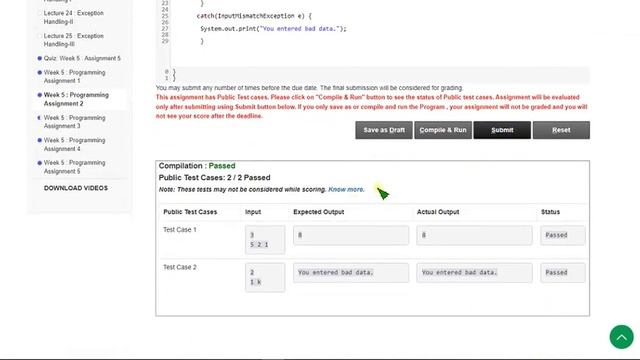Reset the code using the Reset button
Screen dimensions: 640x360
(x=561, y=130)
